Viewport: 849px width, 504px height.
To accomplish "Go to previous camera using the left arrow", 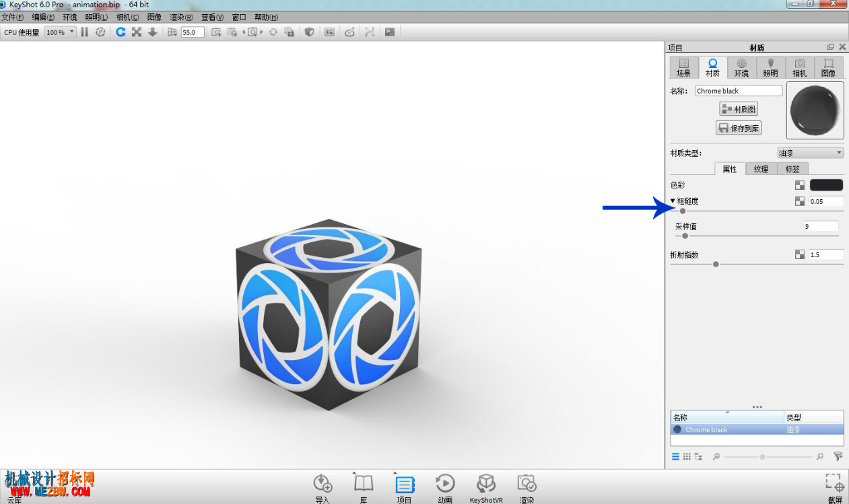I will [244, 32].
